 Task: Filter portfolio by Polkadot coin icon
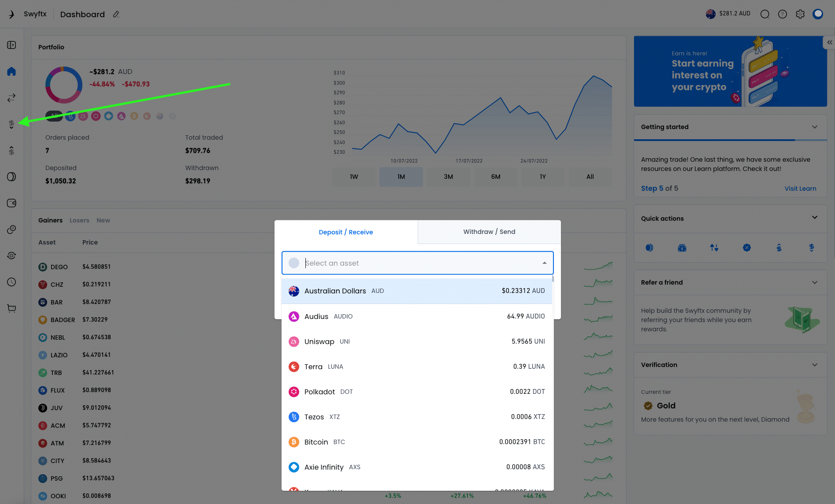(96, 116)
